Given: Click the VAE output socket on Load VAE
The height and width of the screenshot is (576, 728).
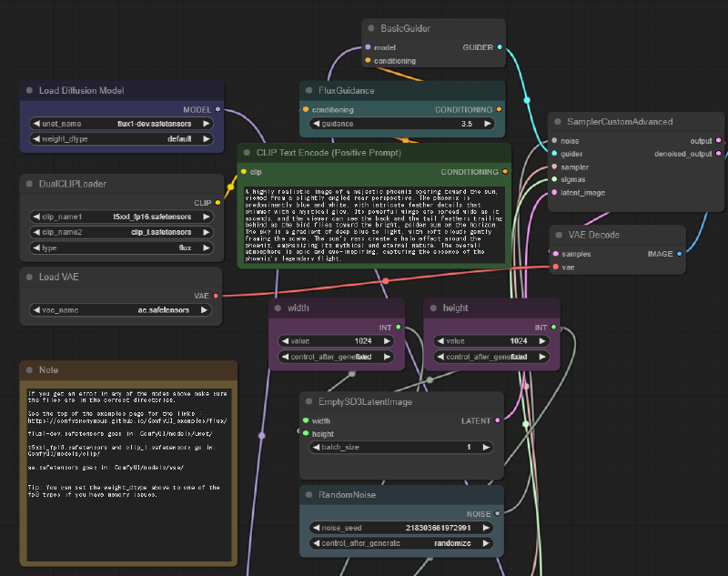Looking at the screenshot, I should 216,296.
